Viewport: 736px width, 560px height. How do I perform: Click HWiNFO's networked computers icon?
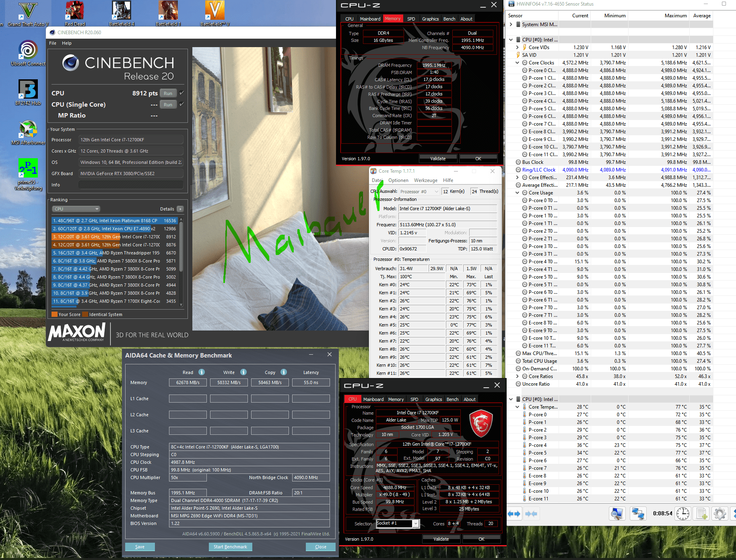[638, 514]
